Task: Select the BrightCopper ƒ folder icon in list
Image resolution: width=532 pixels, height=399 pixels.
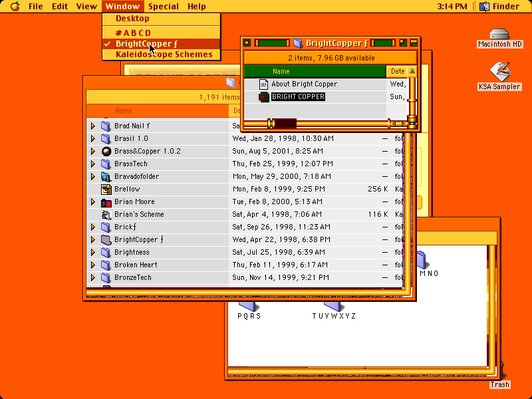Action: 106,240
